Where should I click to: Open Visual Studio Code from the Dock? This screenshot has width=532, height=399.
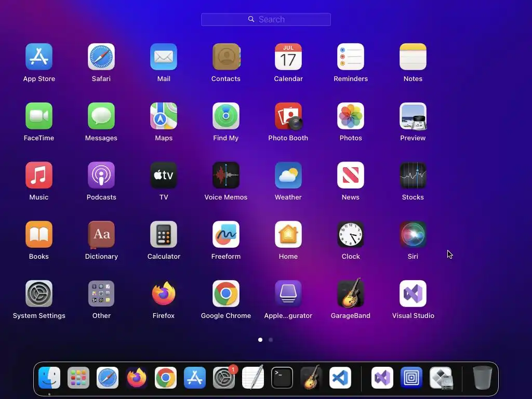[340, 378]
